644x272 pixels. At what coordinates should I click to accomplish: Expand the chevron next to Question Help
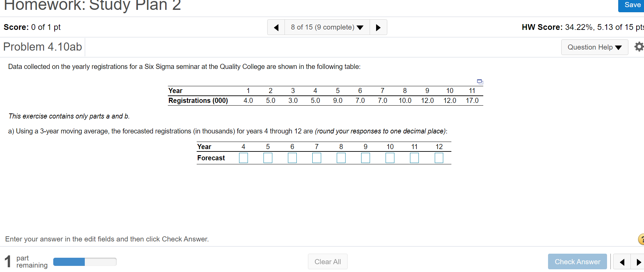point(618,47)
